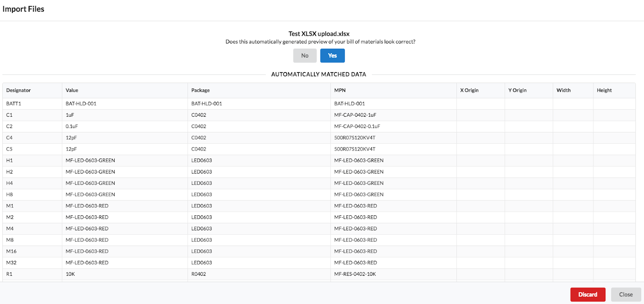The height and width of the screenshot is (304, 644).
Task: Click the X Origin column header
Action: pos(469,90)
